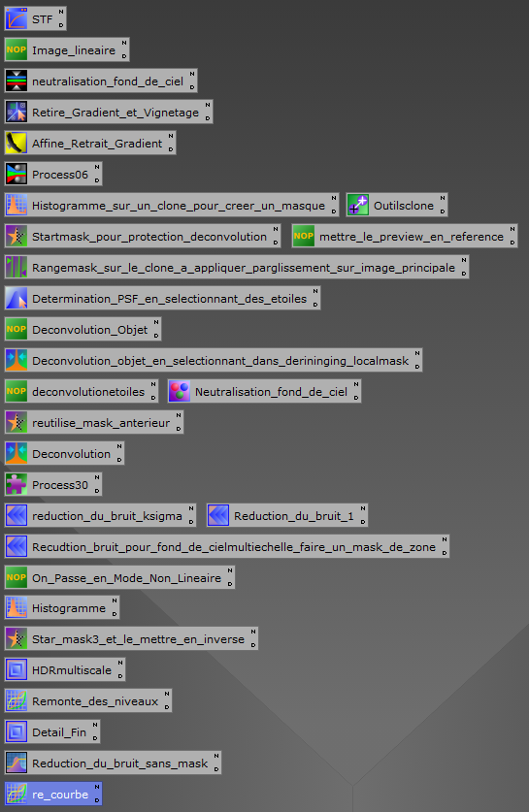
Task: Click NOP icon of deconvolutionetoiles
Action: (17, 392)
